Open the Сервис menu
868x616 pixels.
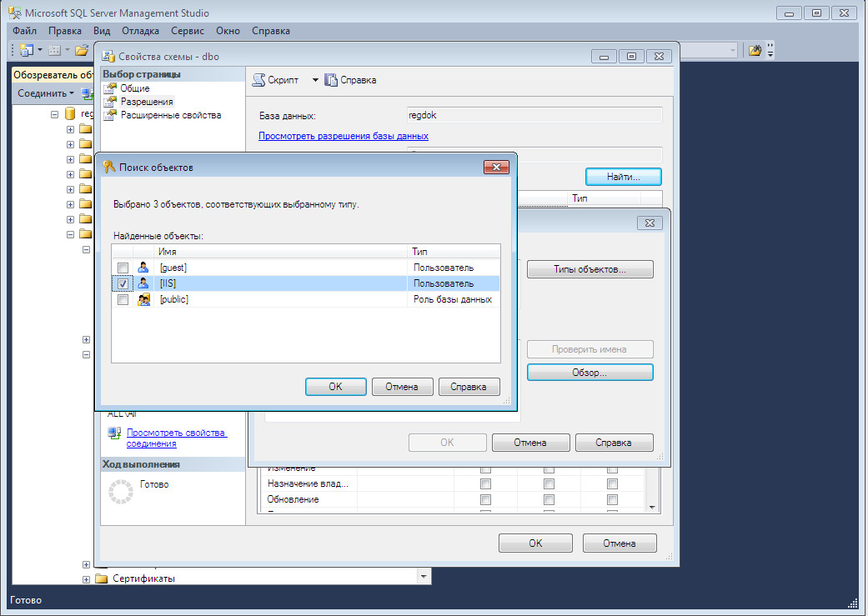[188, 31]
